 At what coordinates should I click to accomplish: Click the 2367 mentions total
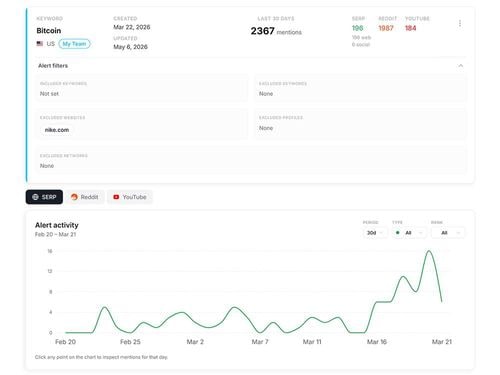(x=276, y=31)
